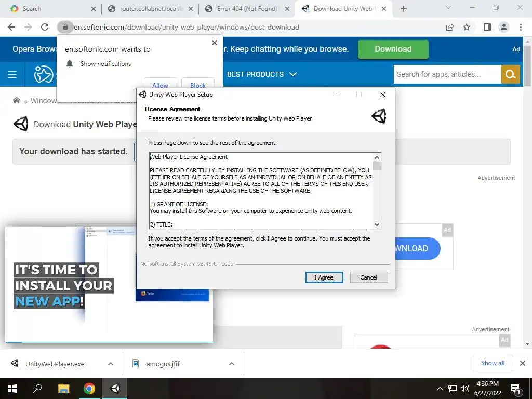This screenshot has height=399, width=532.
Task: Click volume speaker icon in tray
Action: (x=465, y=389)
